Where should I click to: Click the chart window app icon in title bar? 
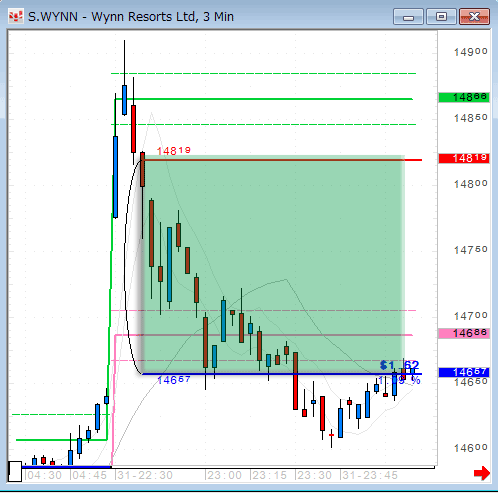[x=16, y=16]
